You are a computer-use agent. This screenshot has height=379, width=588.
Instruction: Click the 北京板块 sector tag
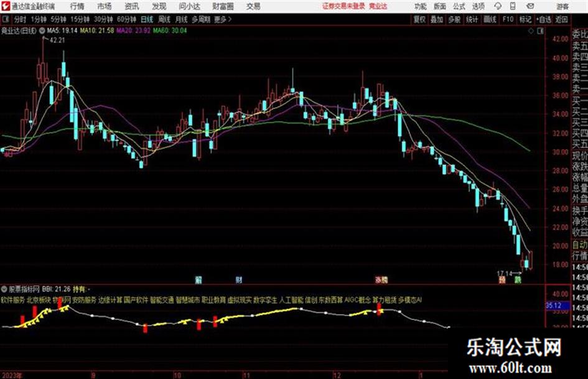point(39,300)
